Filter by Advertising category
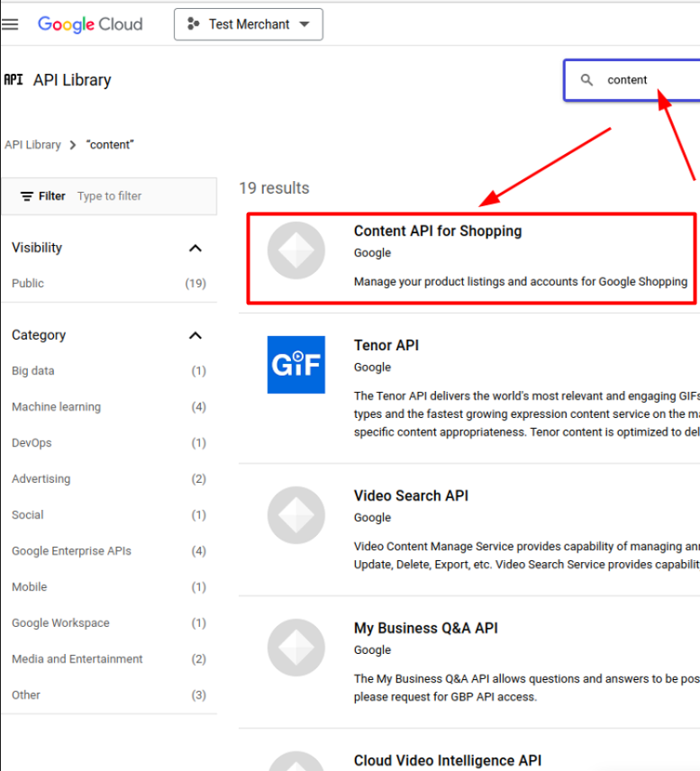This screenshot has width=700, height=771. tap(109, 478)
